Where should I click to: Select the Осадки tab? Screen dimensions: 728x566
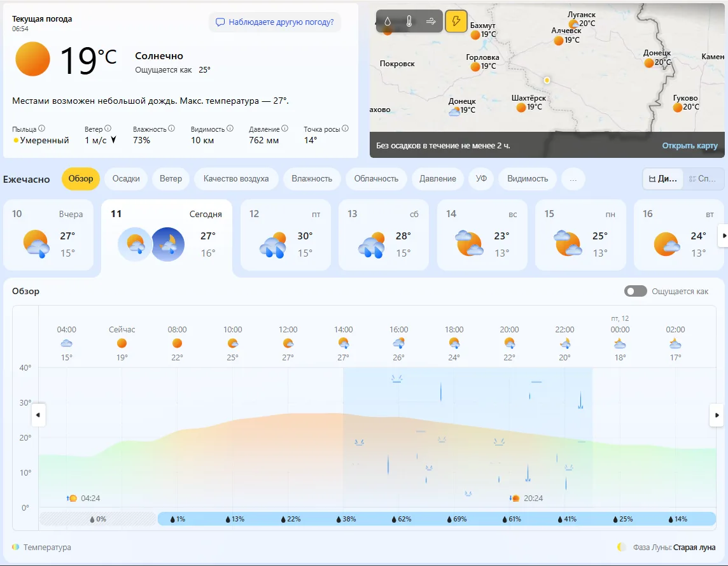point(126,179)
